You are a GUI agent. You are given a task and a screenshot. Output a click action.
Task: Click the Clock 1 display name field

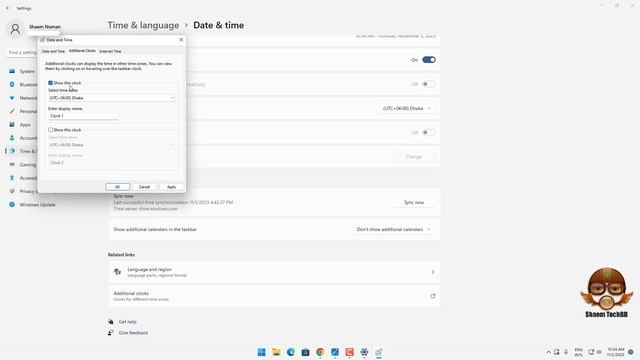point(83,116)
